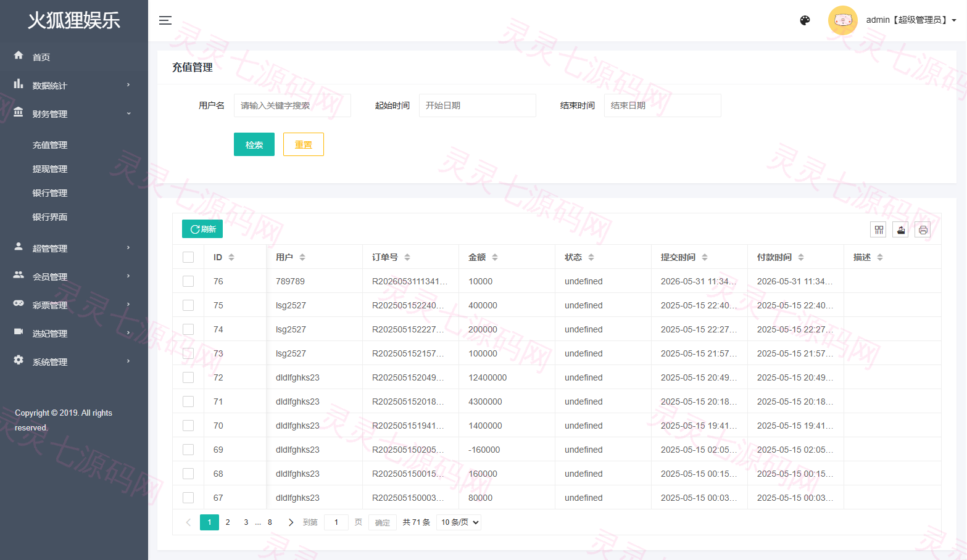Open the column filter grid icon
Image resolution: width=967 pixels, height=560 pixels.
[x=879, y=230]
